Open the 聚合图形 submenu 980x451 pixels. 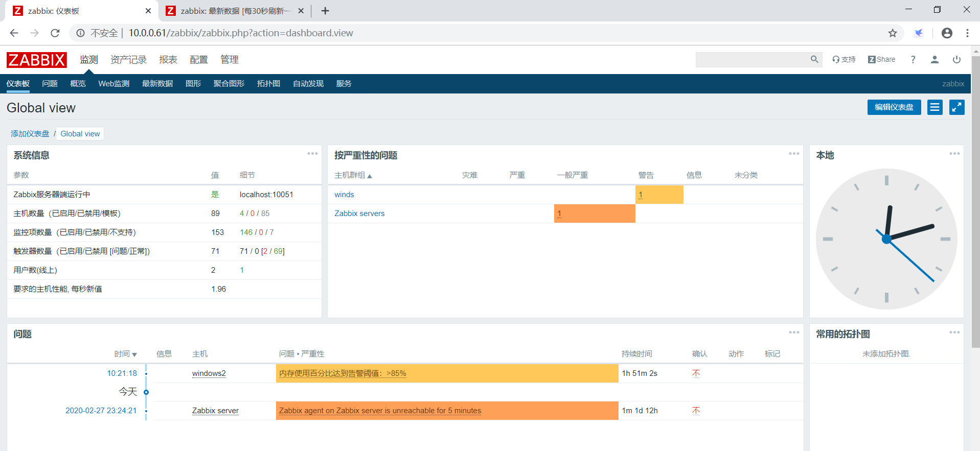tap(229, 84)
